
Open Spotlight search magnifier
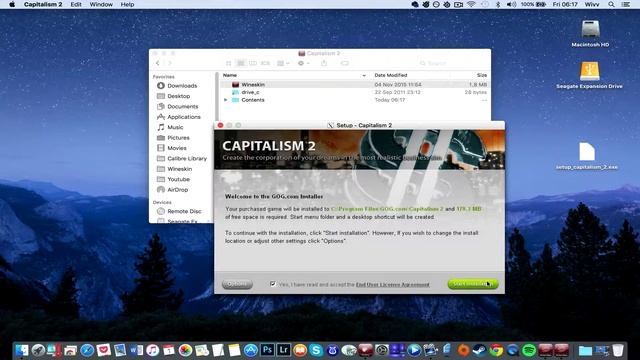611,4
